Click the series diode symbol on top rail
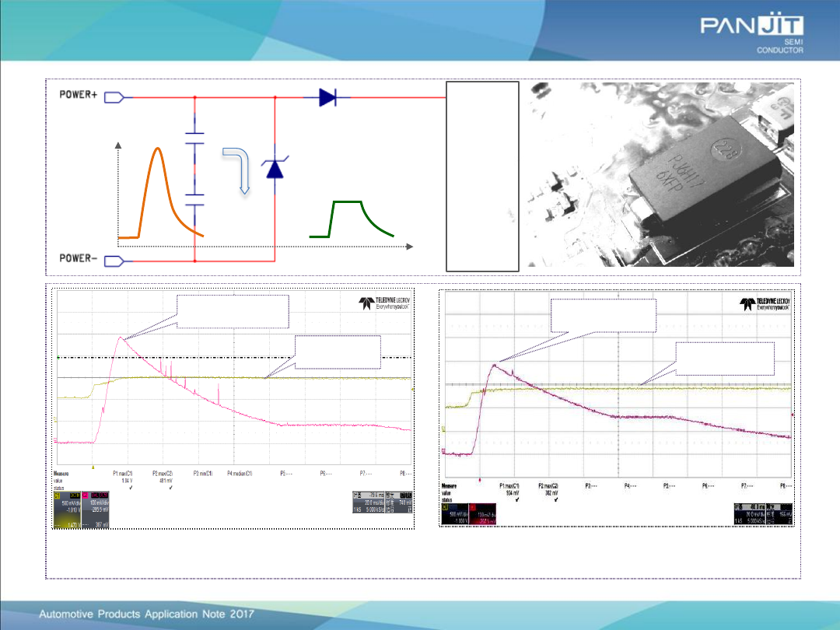 tap(327, 97)
